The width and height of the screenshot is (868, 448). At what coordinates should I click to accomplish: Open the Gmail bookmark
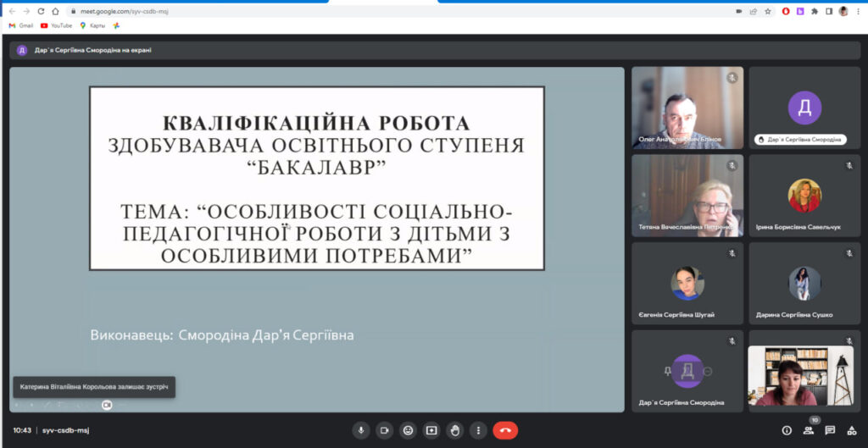21,25
